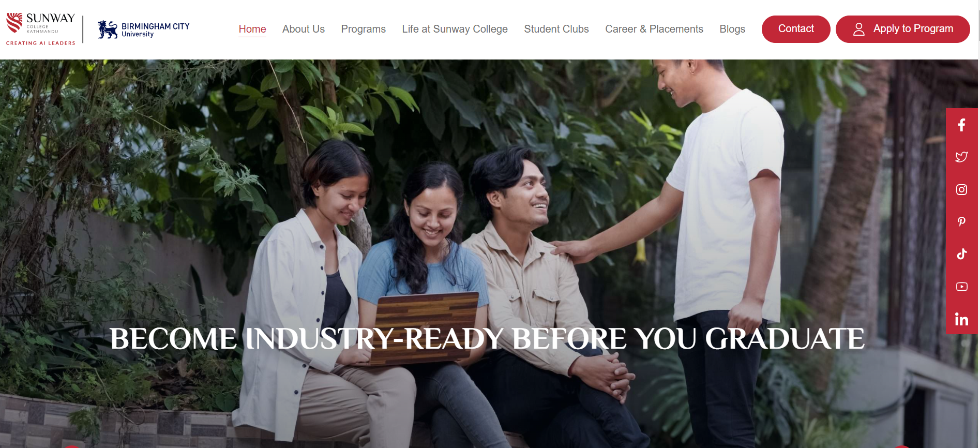This screenshot has height=448, width=980.
Task: Open the Facebook social link
Action: (961, 125)
